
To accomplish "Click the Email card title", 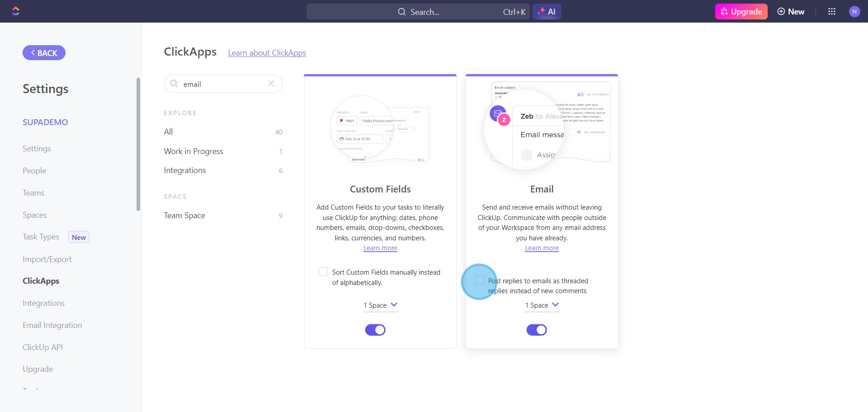I will click(542, 189).
